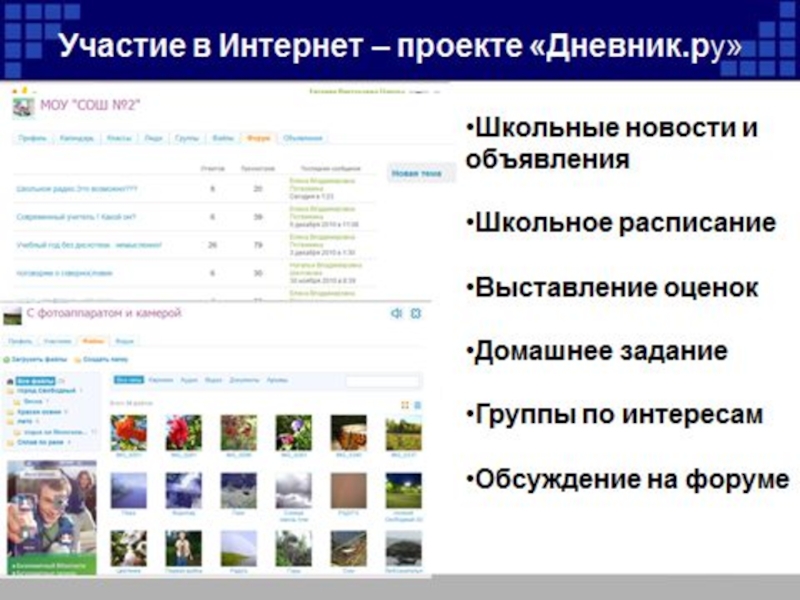Click the folder icon of город Свободный
Image resolution: width=800 pixels, height=600 pixels.
click(x=10, y=391)
